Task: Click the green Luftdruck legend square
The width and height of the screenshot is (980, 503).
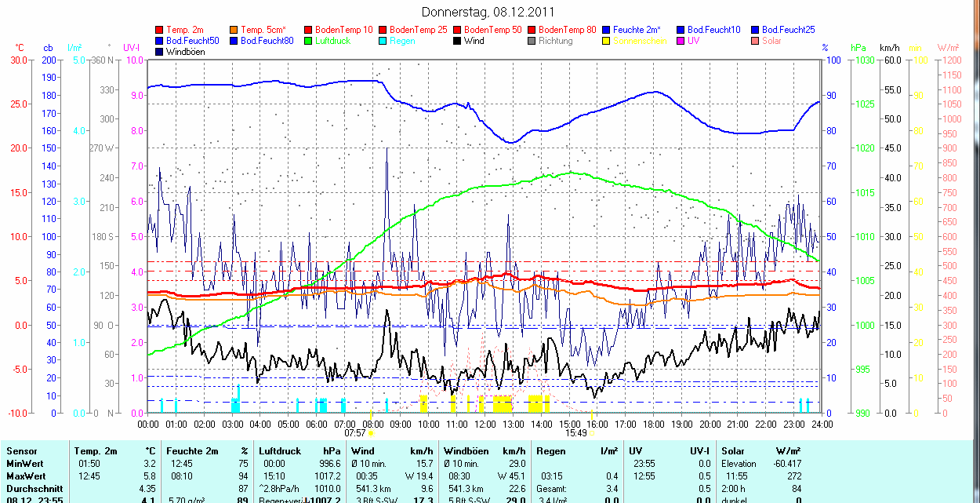Action: 309,41
